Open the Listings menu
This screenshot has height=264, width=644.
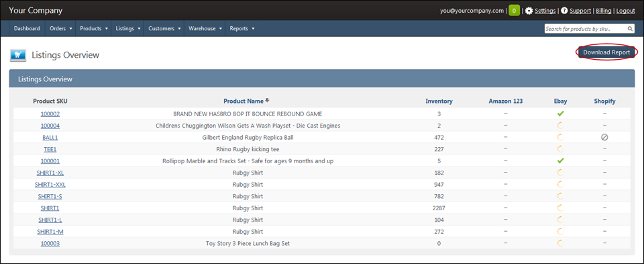pyautogui.click(x=127, y=28)
